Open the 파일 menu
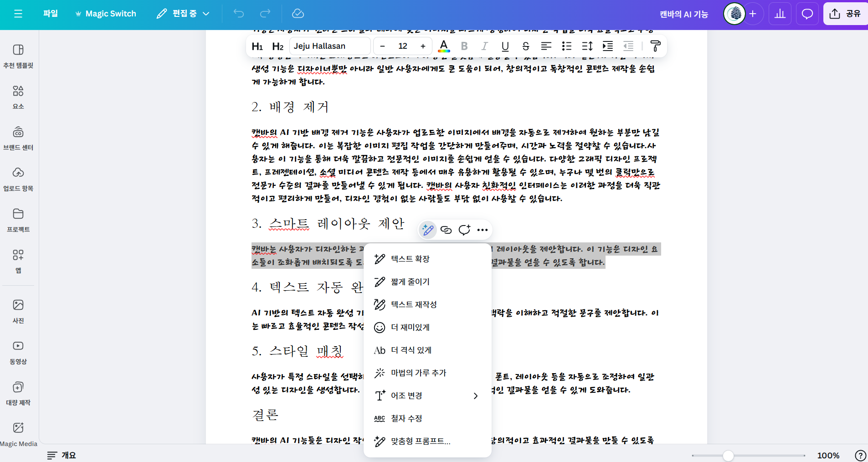 click(x=51, y=14)
